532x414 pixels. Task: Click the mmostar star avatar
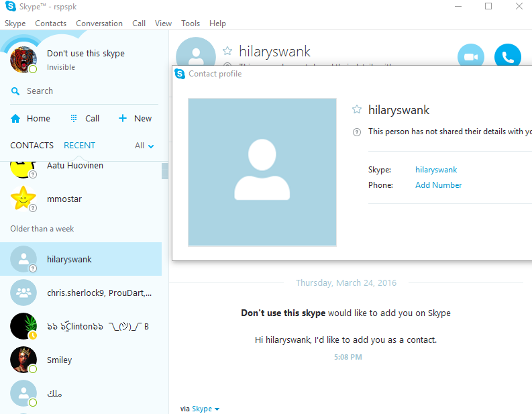[23, 199]
